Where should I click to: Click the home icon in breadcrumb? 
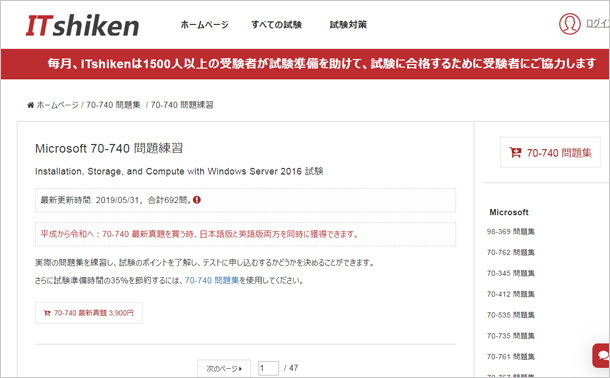click(x=30, y=105)
